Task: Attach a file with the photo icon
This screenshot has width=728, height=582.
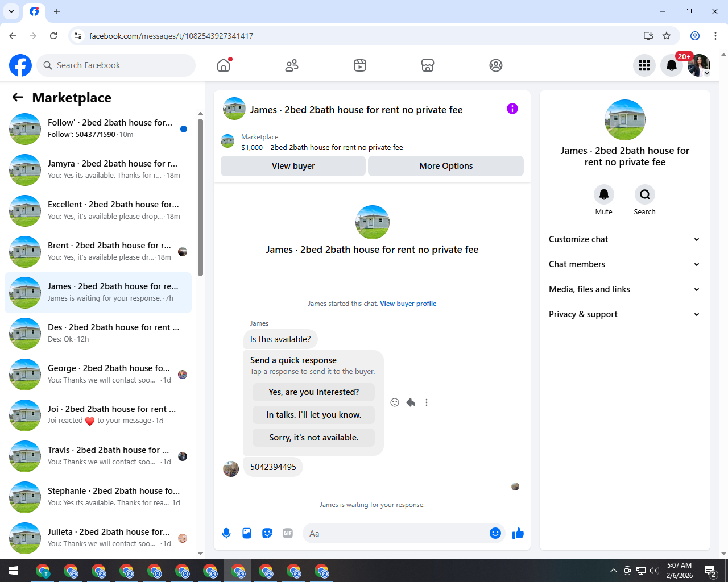Action: (247, 533)
